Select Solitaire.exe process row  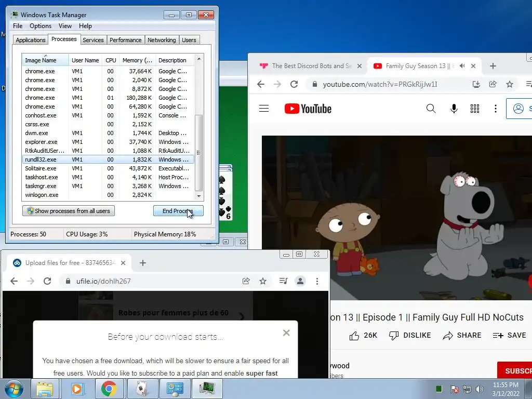click(108, 168)
